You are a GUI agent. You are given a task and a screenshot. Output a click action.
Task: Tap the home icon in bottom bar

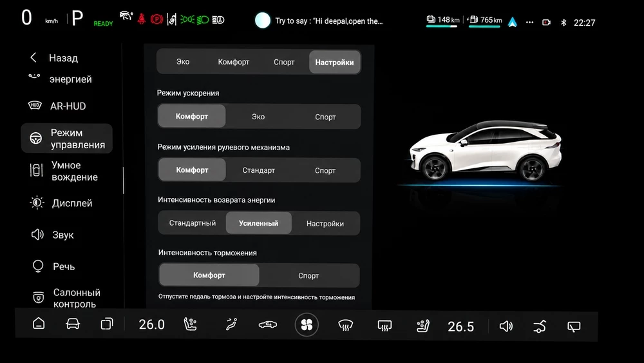pyautogui.click(x=39, y=324)
